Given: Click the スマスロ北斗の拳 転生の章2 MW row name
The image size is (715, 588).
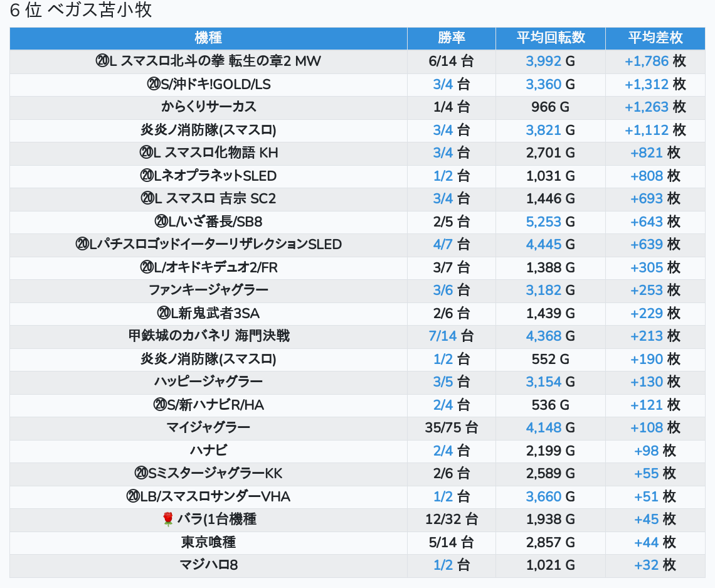Looking at the screenshot, I should (208, 61).
